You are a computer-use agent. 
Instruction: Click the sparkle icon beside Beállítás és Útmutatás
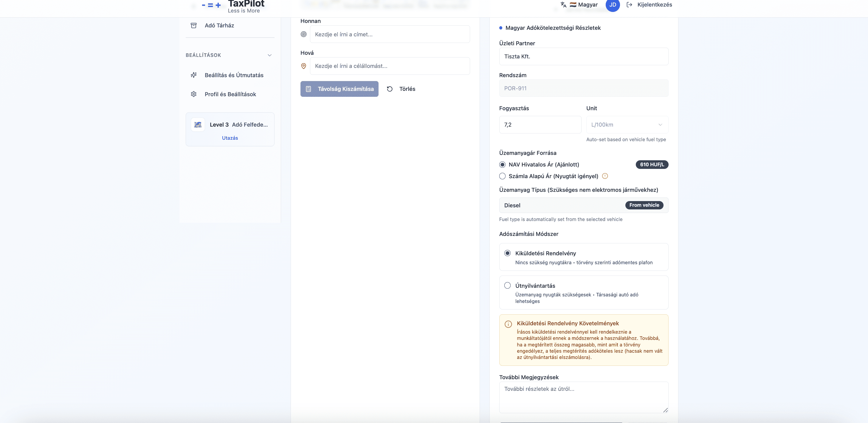193,75
